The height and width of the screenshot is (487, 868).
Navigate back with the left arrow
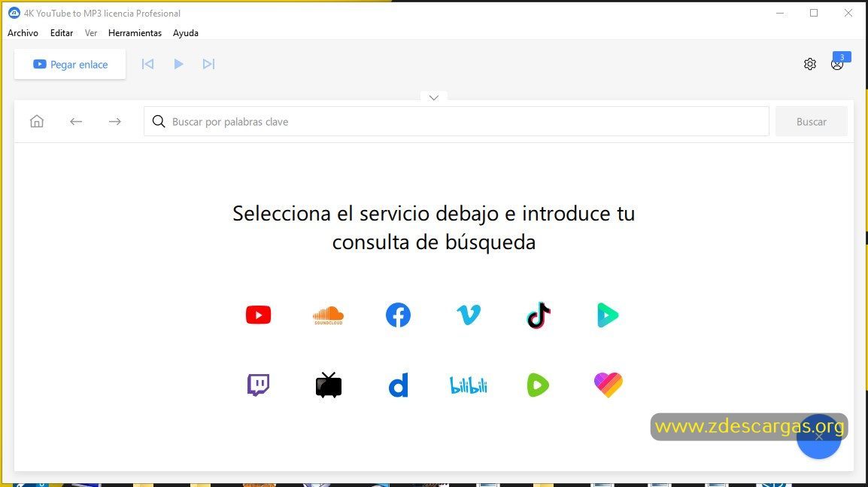pyautogui.click(x=76, y=121)
